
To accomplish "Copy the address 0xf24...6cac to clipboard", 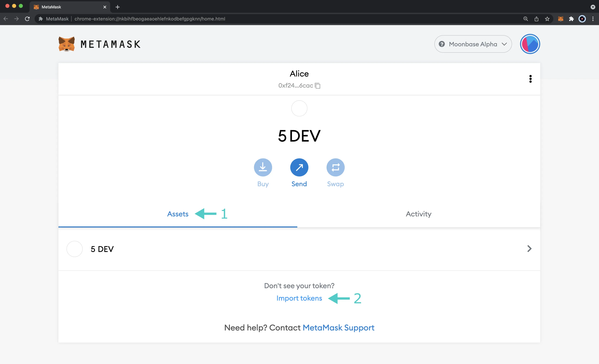I will (317, 86).
